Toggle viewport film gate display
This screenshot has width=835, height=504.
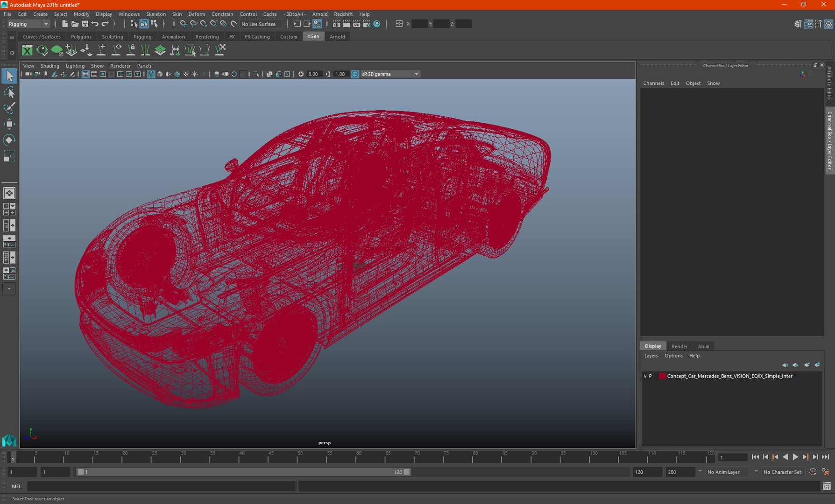[94, 74]
